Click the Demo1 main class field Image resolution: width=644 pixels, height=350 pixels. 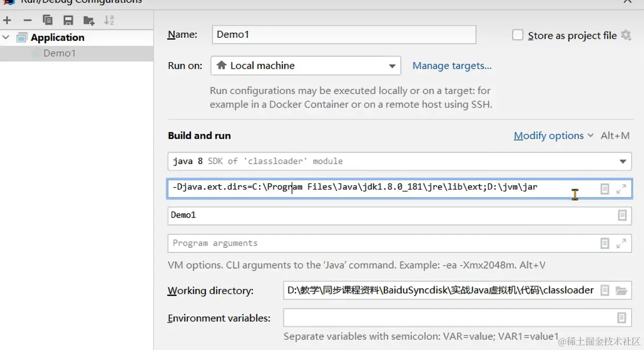pyautogui.click(x=388, y=215)
